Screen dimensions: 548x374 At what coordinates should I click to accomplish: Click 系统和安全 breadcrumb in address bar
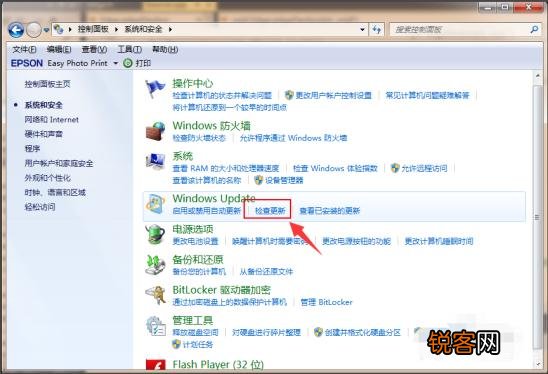point(143,29)
